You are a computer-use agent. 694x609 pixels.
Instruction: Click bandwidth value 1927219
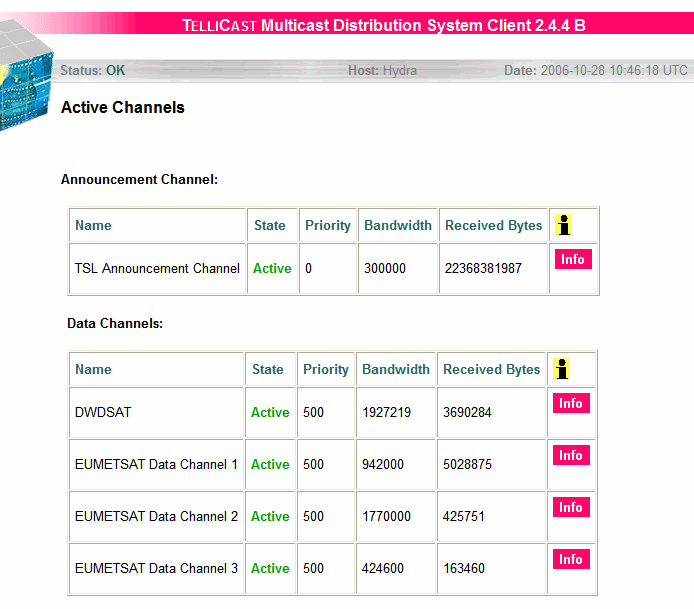(x=386, y=412)
